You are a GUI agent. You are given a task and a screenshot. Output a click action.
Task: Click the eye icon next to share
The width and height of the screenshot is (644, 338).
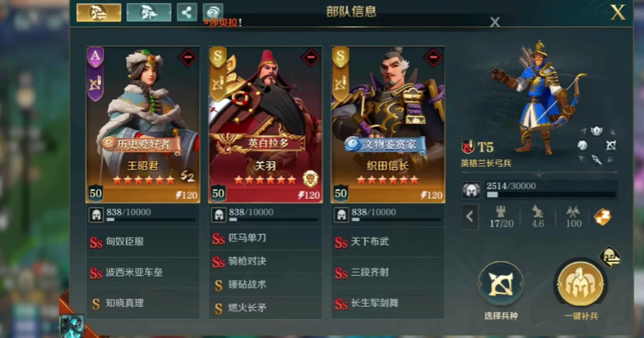pyautogui.click(x=213, y=12)
